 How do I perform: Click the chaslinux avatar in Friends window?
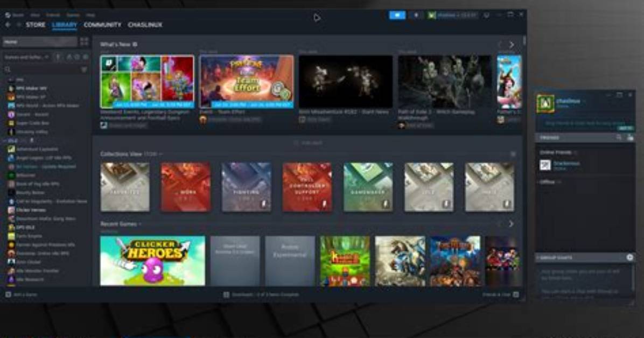point(545,103)
